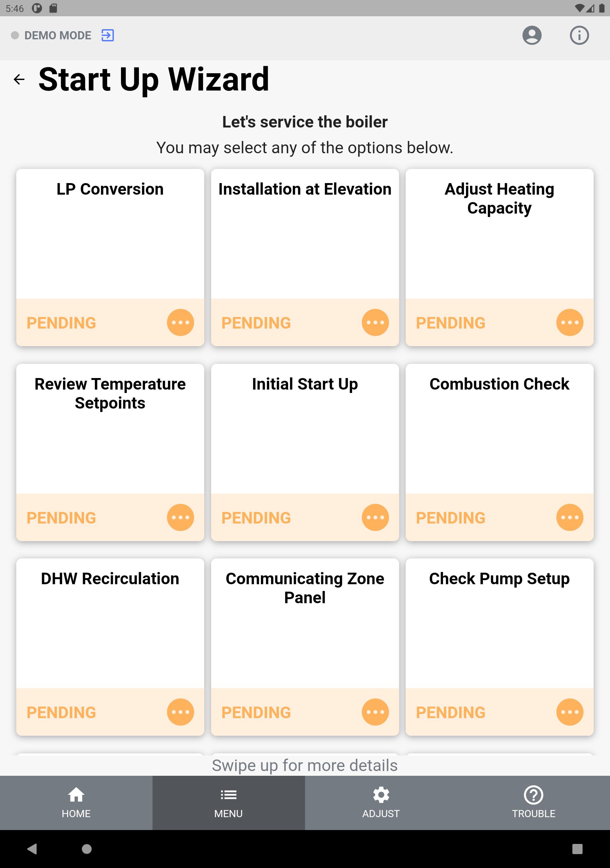Open Review Temperature Setpoints card

110,452
